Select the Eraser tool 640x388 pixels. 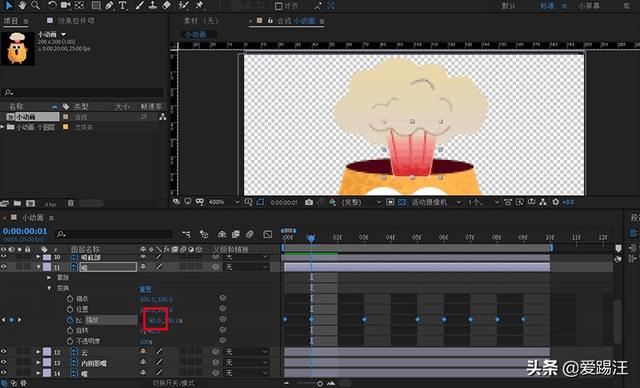(166, 5)
